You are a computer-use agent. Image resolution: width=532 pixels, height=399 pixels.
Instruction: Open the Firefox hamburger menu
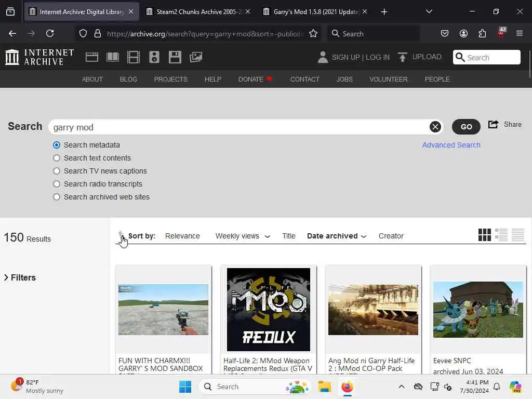click(520, 33)
